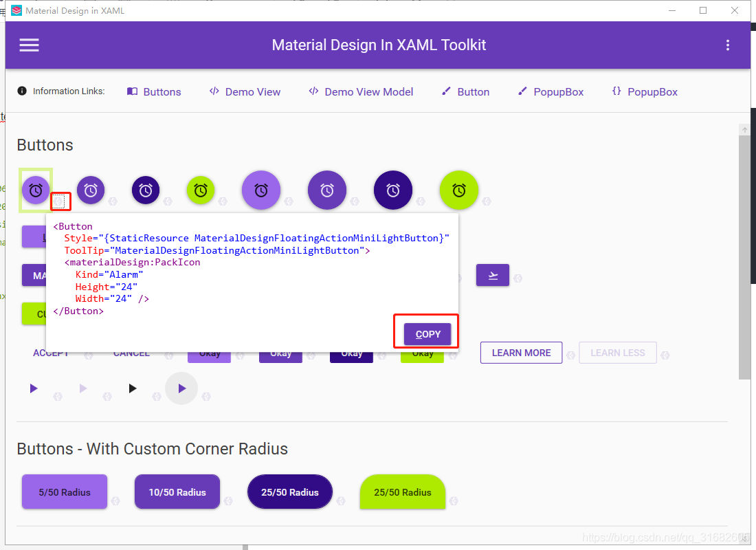Click the first purple play button
The width and height of the screenshot is (756, 550).
(x=33, y=388)
